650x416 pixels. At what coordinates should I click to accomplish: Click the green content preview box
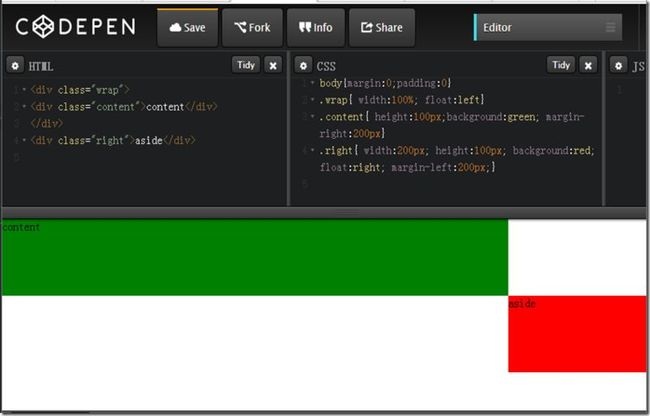tap(255, 257)
